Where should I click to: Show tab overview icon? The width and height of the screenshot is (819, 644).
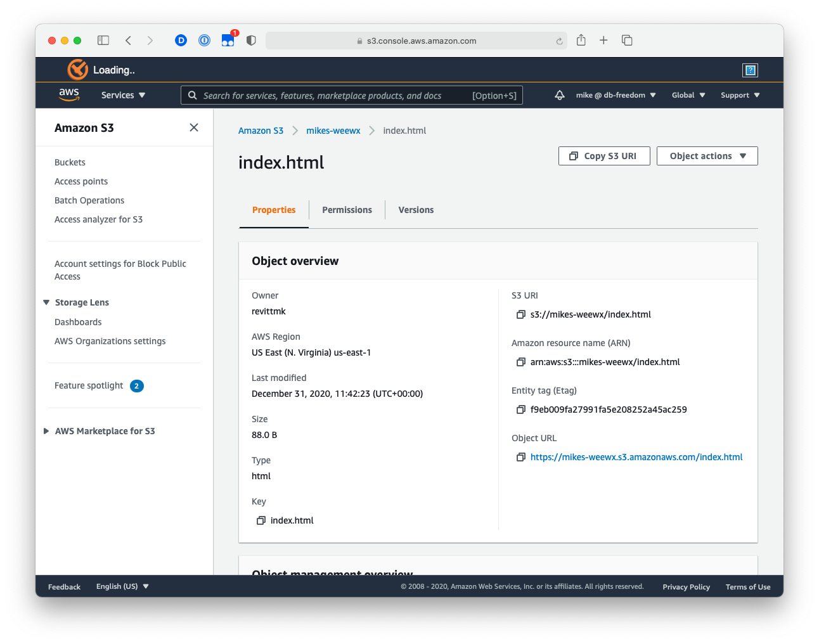627,41
